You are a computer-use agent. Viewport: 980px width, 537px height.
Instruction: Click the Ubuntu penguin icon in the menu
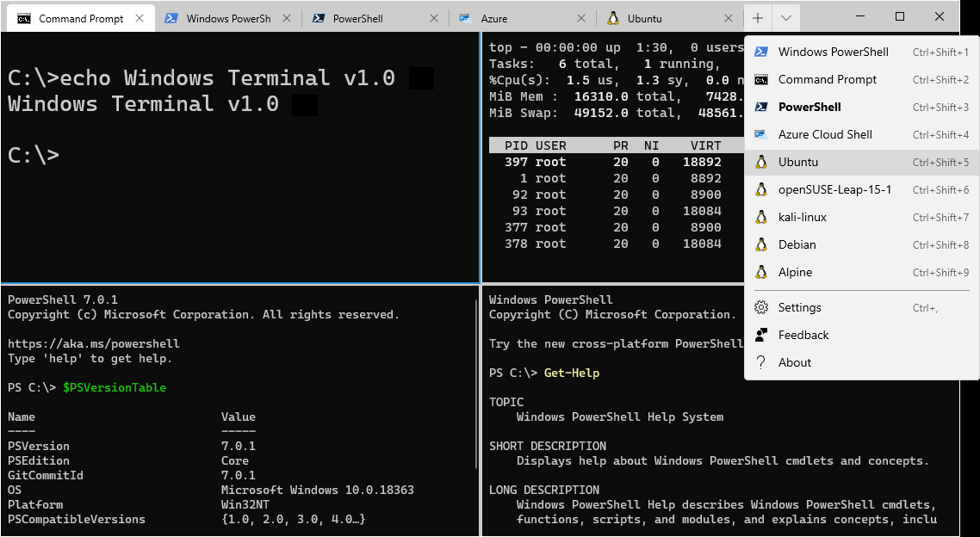click(x=761, y=162)
